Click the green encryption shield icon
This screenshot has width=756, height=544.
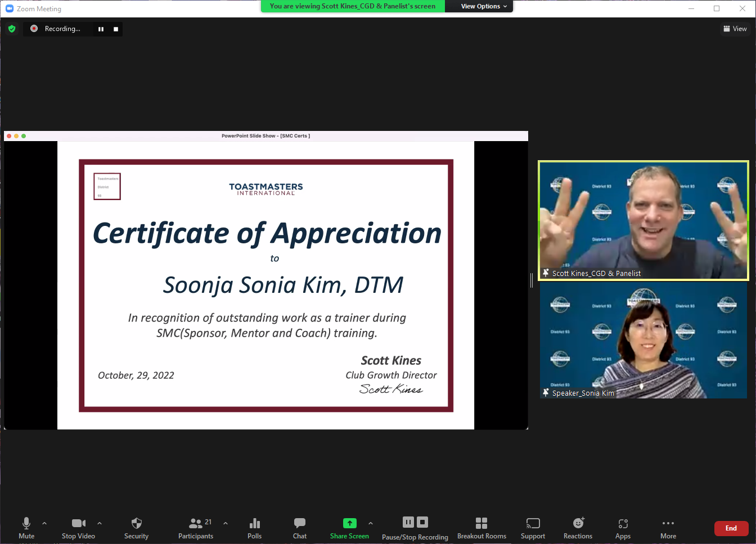12,29
